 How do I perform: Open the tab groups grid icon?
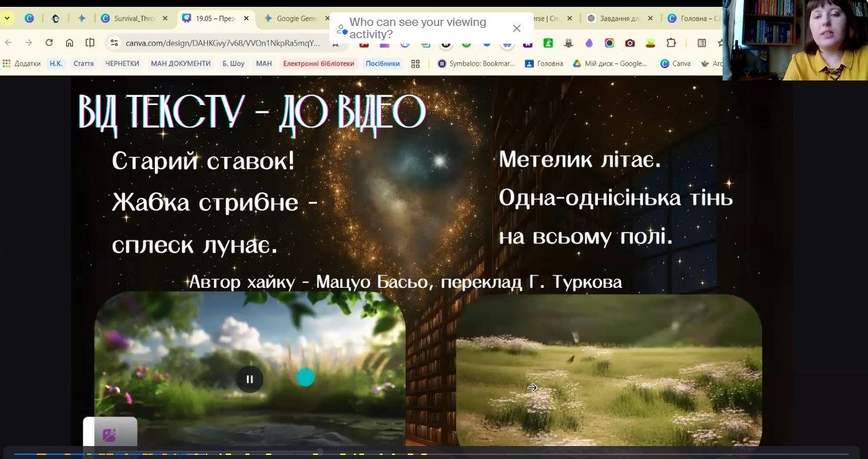pos(415,63)
